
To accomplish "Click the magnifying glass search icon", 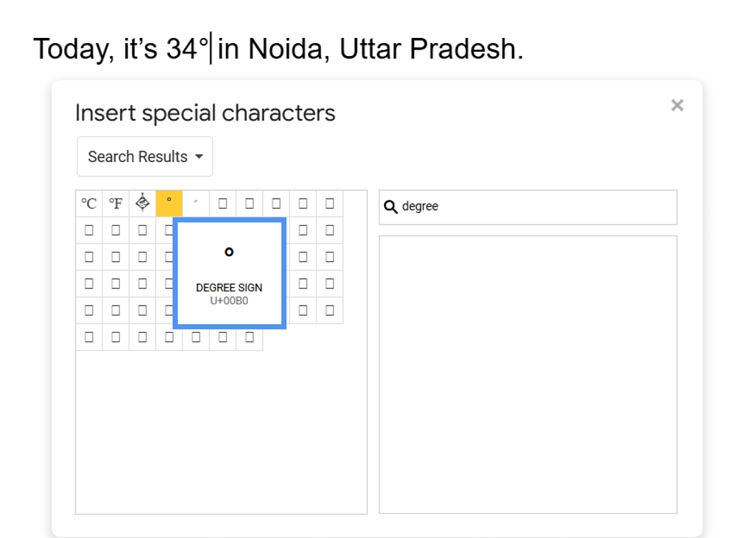I will point(391,207).
